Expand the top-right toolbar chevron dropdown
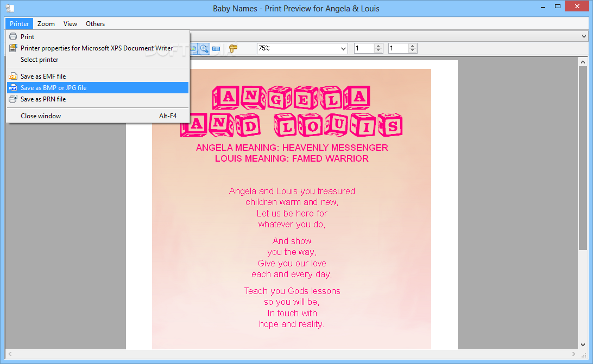The image size is (593, 364). [x=584, y=36]
